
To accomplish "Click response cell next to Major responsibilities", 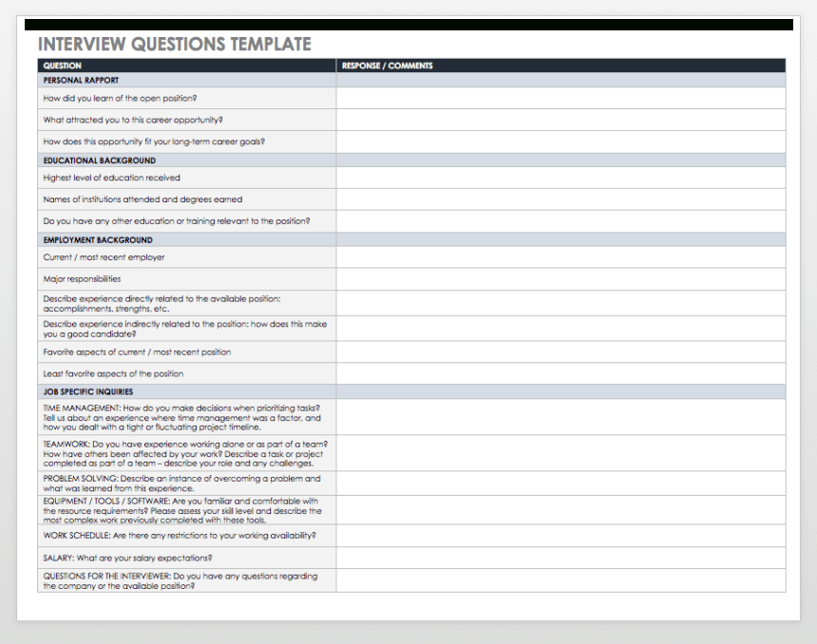I will click(560, 279).
